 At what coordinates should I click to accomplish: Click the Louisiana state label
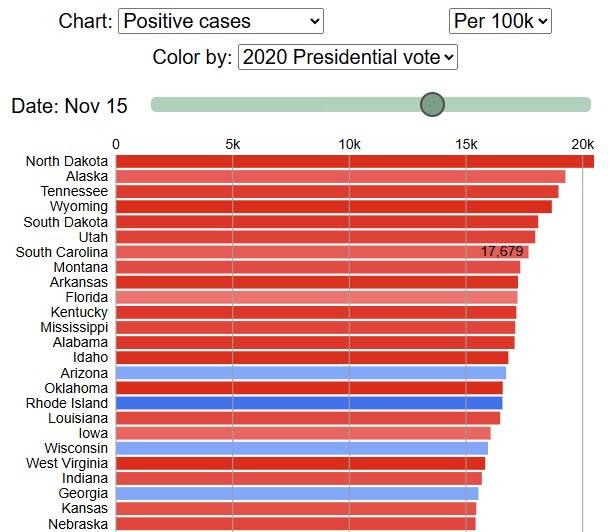coord(79,417)
